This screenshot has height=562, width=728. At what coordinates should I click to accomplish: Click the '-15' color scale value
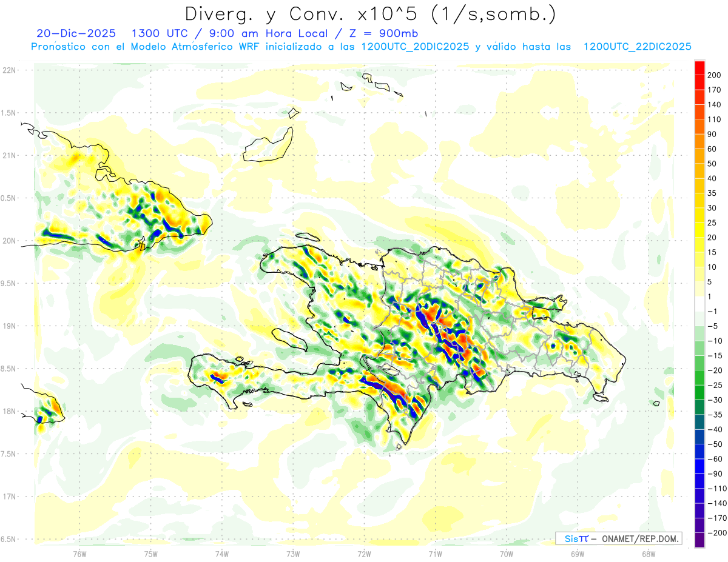coord(716,356)
